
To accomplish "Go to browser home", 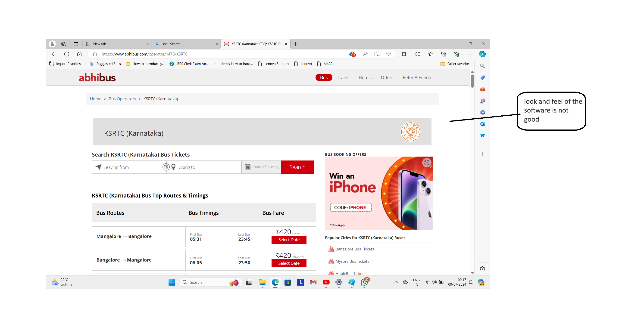I will tap(79, 54).
